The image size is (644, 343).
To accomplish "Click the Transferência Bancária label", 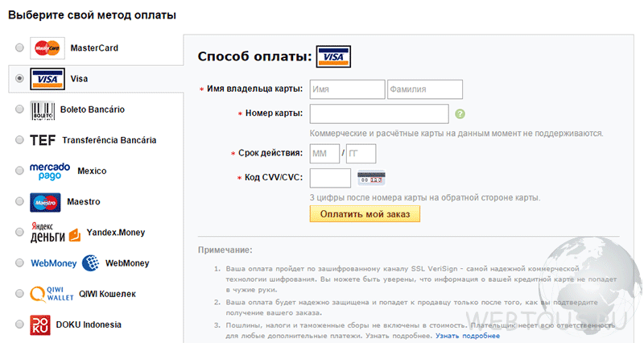I will (x=109, y=140).
